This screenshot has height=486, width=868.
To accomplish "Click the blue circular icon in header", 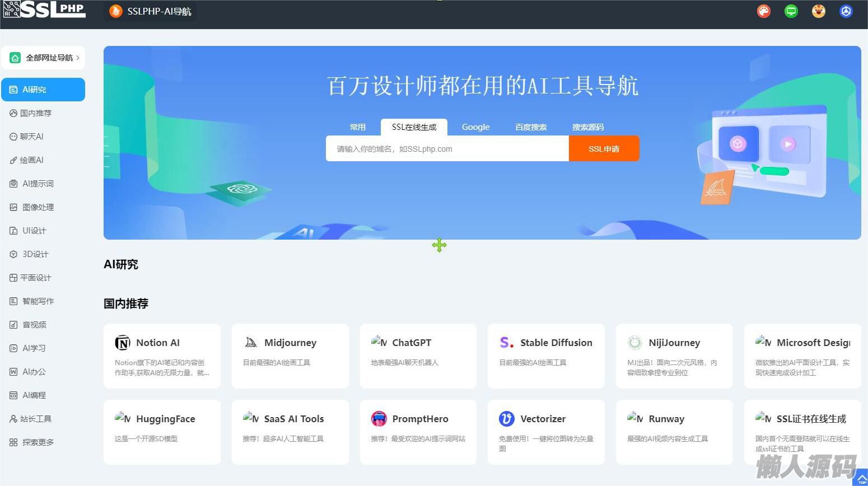I will coord(846,11).
